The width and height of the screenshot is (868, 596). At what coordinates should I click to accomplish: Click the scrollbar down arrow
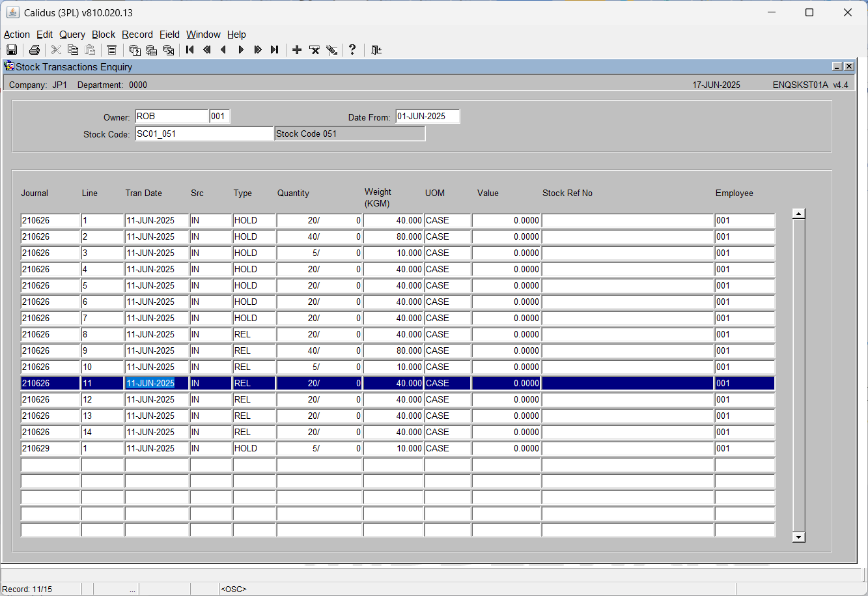click(x=798, y=537)
